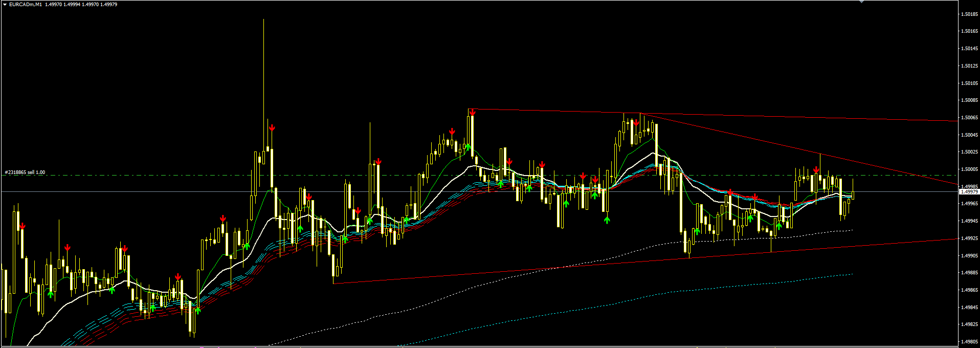The width and height of the screenshot is (980, 348).
Task: Click the 1.49885 price scale label
Action: [970, 273]
